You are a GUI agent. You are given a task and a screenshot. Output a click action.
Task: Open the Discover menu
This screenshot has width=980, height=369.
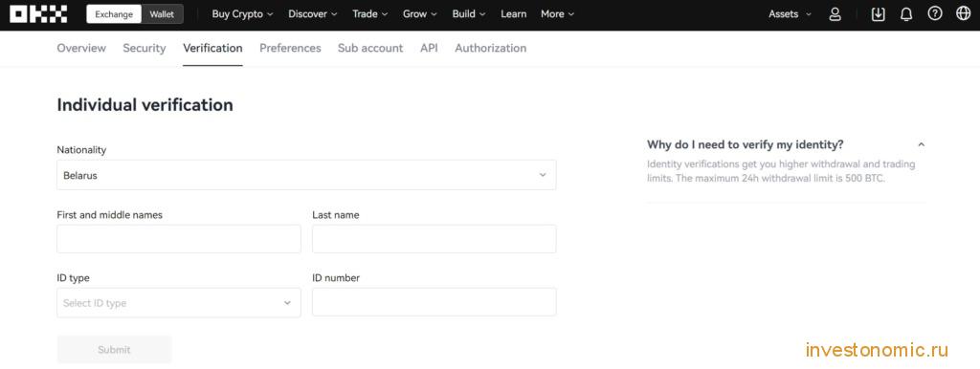pos(313,13)
